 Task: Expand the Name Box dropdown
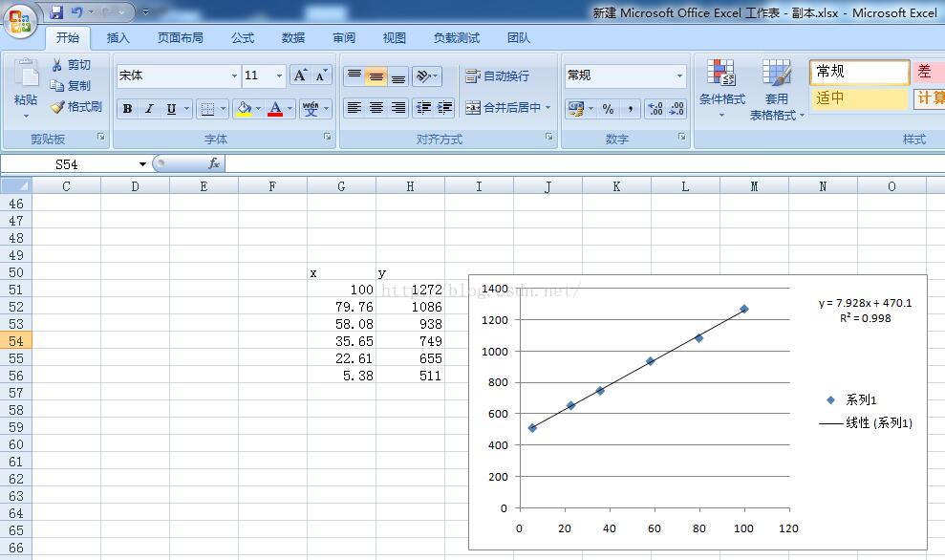coord(142,164)
